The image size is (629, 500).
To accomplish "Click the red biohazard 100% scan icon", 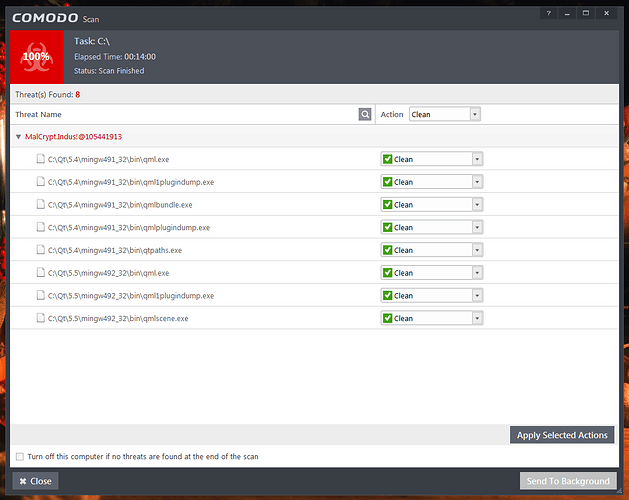I will (37, 57).
